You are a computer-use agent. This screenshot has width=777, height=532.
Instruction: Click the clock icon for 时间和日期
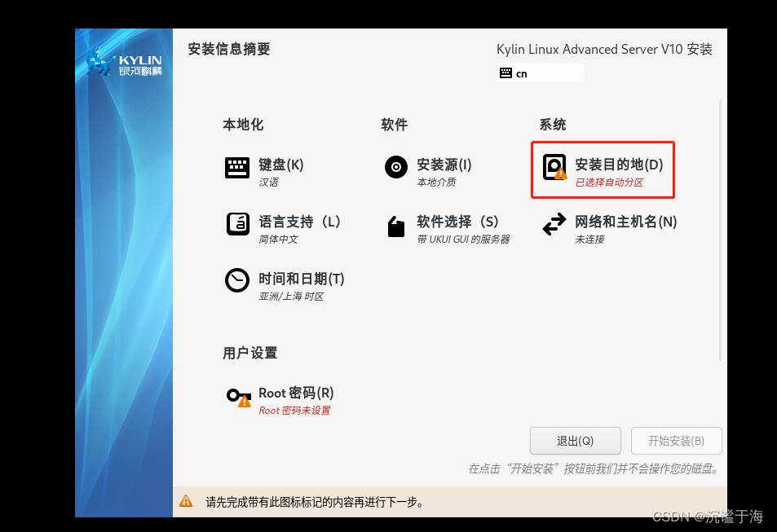pos(237,280)
